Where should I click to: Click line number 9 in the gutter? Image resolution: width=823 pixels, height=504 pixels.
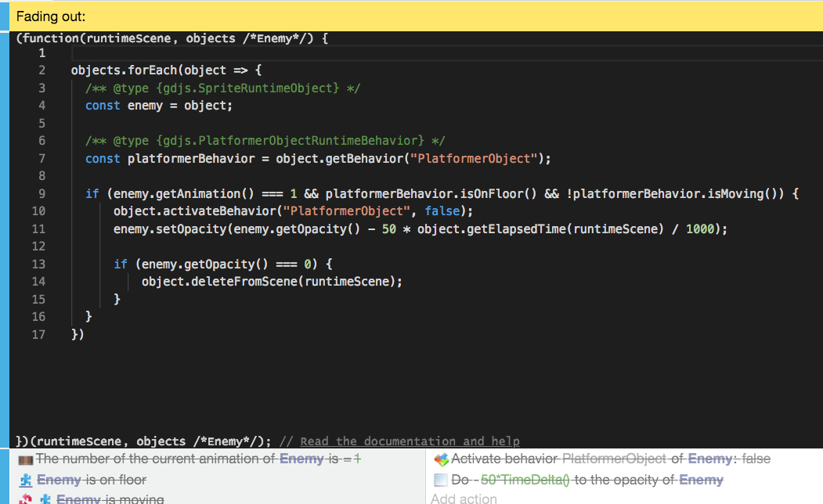pos(42,193)
